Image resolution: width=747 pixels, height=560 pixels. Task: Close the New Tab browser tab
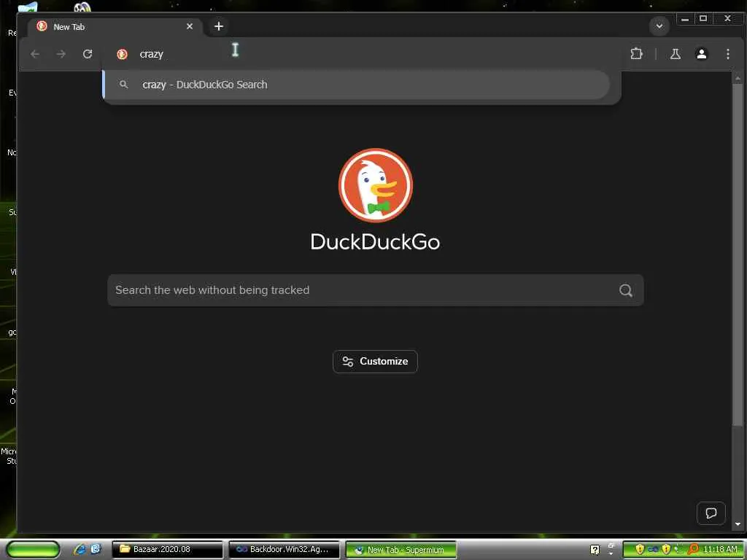[190, 27]
